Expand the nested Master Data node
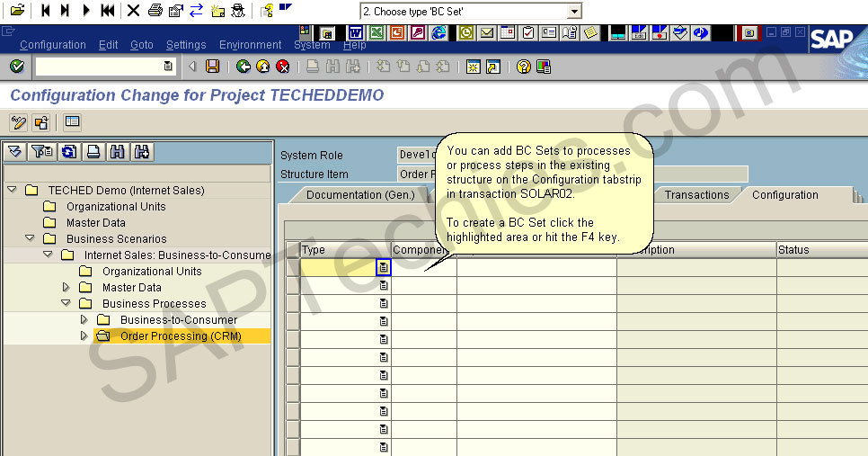Image resolution: width=868 pixels, height=456 pixels. [66, 288]
